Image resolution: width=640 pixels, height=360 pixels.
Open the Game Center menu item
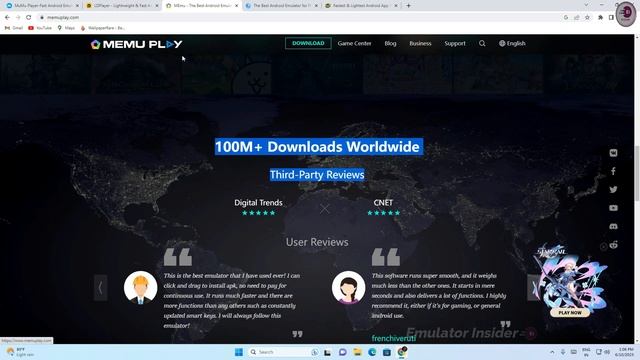(354, 43)
